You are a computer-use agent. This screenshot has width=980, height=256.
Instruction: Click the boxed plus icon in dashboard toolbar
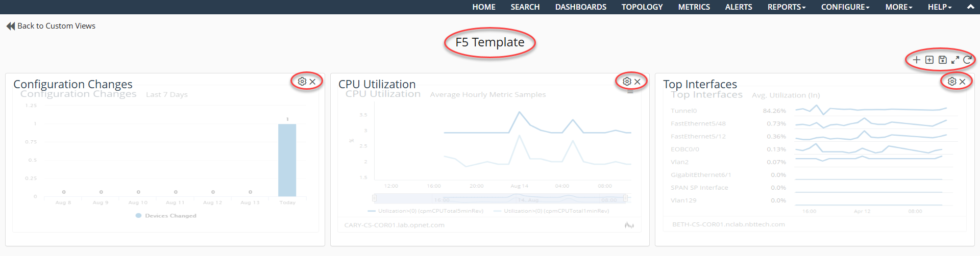click(x=929, y=60)
